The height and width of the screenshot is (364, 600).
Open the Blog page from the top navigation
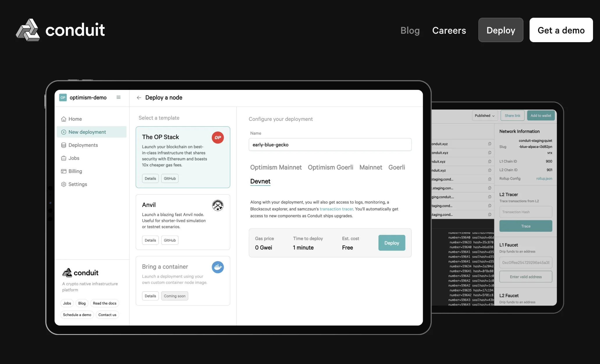(x=410, y=30)
